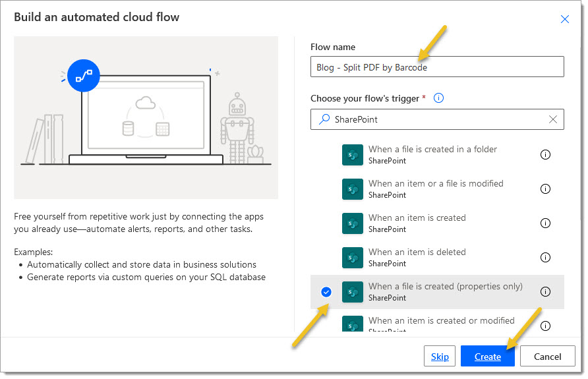Select SharePoint icon for item is deleted

(x=353, y=258)
